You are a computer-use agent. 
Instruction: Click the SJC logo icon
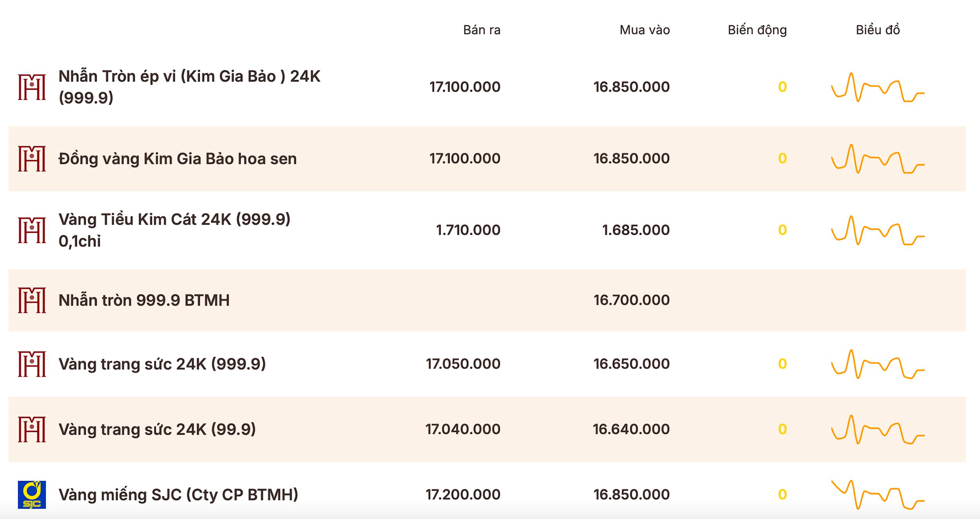click(x=32, y=495)
